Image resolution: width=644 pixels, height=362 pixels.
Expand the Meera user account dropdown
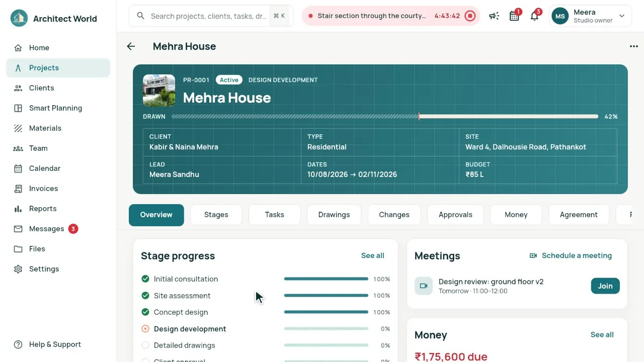point(589,16)
